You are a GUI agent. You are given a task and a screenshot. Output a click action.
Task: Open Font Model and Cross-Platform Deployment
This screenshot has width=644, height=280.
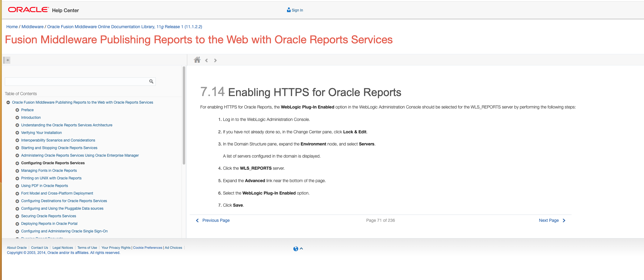[x=57, y=193]
